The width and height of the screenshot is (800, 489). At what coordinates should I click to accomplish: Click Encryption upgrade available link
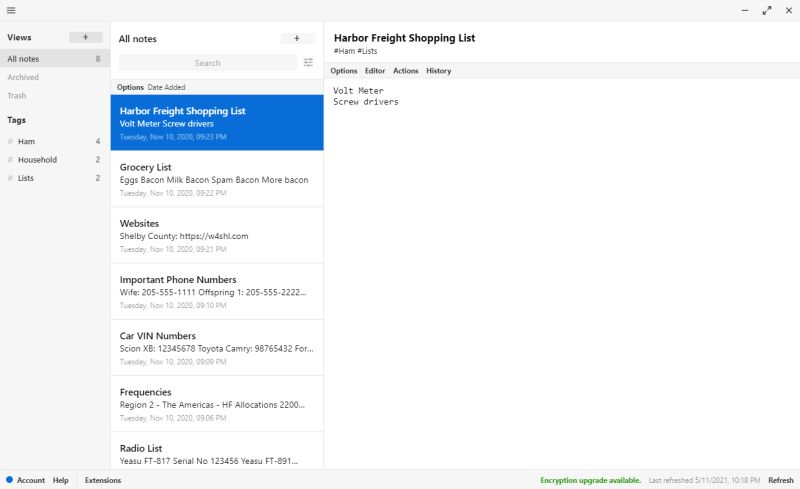point(590,480)
